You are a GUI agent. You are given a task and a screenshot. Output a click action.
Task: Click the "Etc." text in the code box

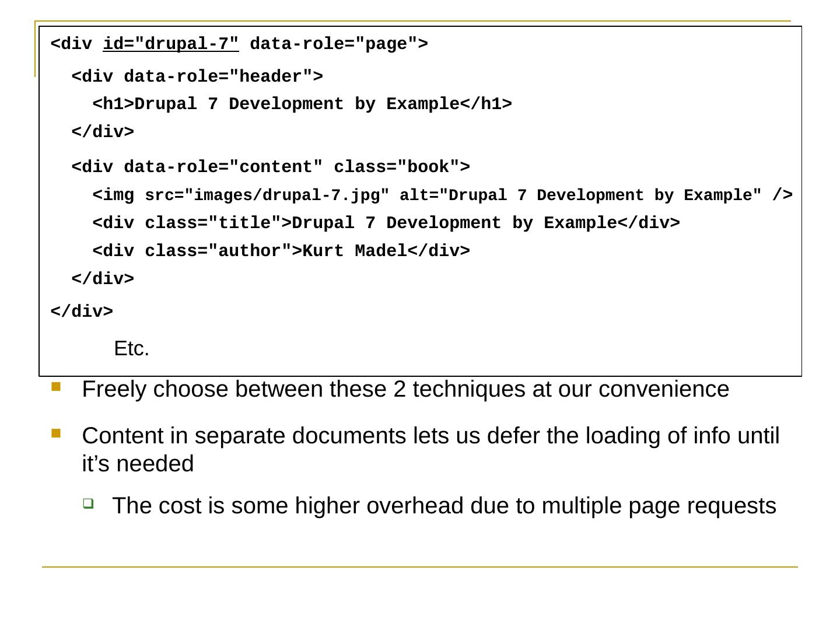click(x=132, y=349)
